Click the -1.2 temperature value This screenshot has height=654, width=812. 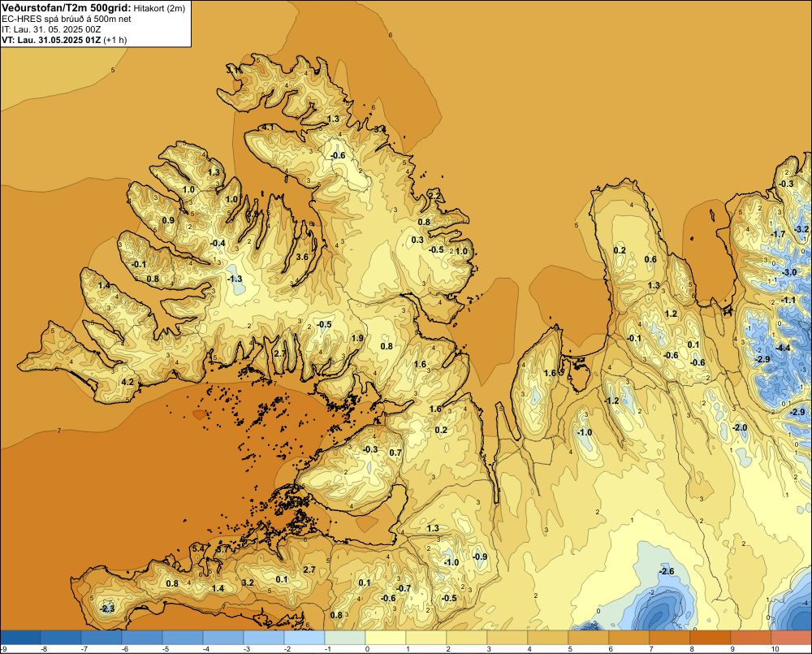(611, 401)
